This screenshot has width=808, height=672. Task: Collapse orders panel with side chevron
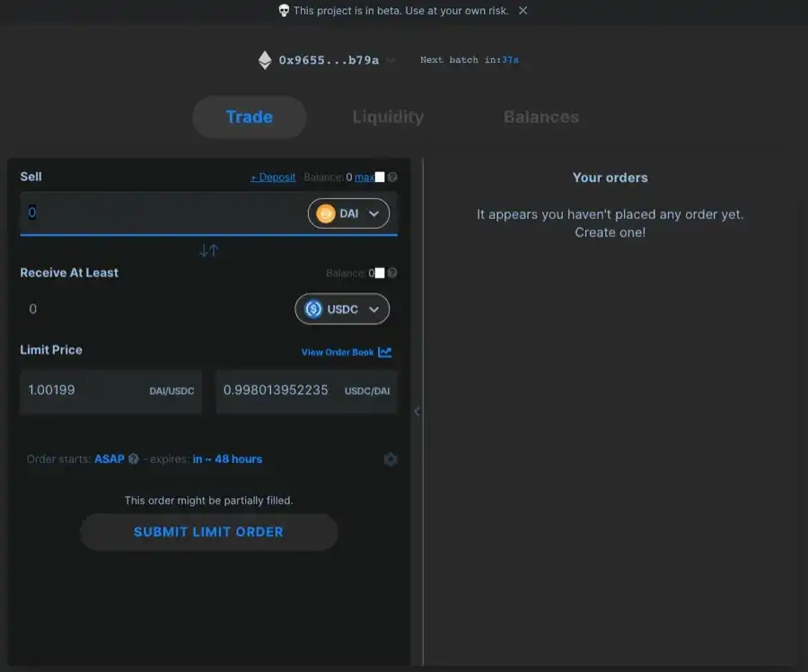coord(417,411)
